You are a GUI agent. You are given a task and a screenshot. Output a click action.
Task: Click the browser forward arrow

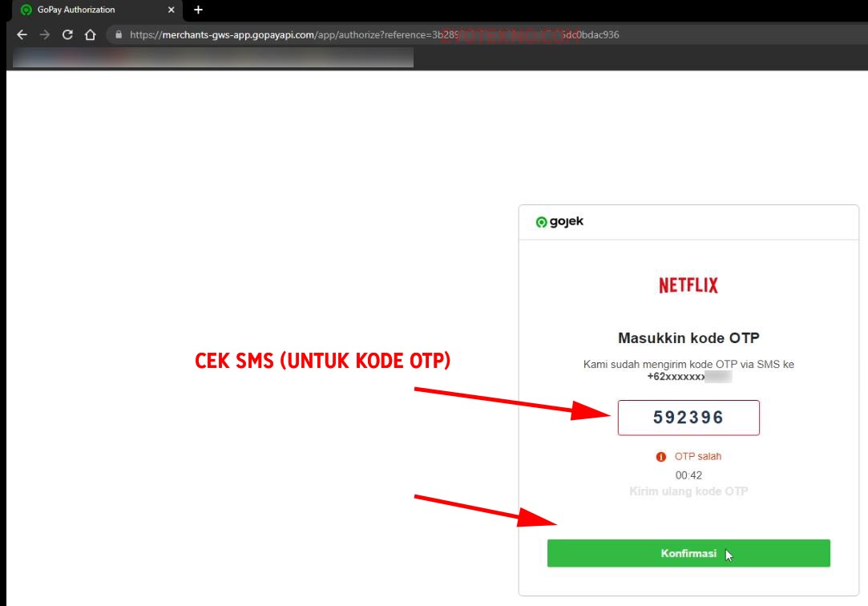45,34
